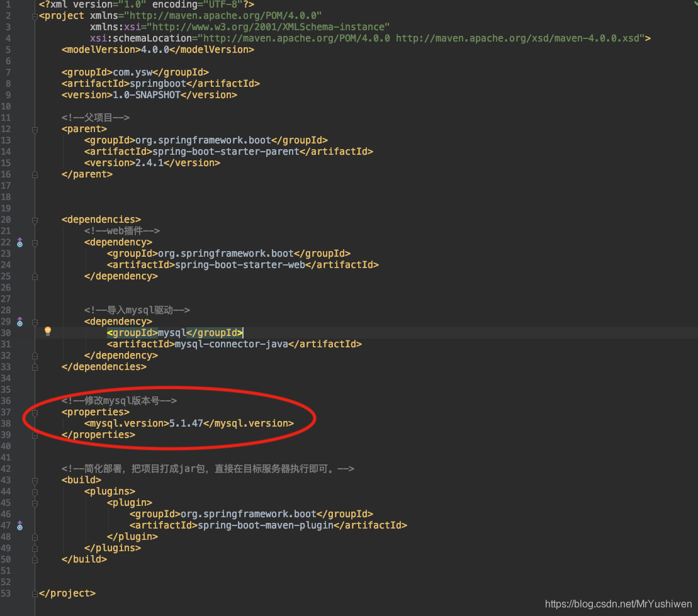Click line number 53 in the gutter

[x=6, y=593]
